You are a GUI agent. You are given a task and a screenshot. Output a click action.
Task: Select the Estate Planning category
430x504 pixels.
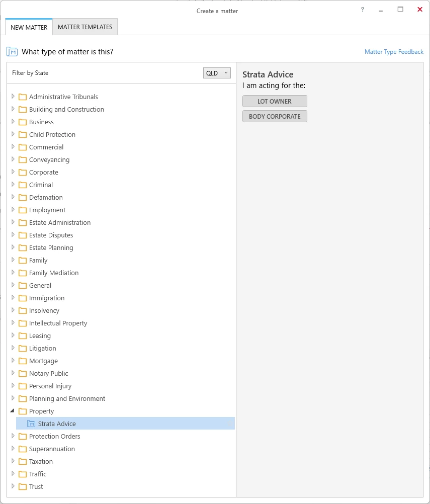pos(51,248)
